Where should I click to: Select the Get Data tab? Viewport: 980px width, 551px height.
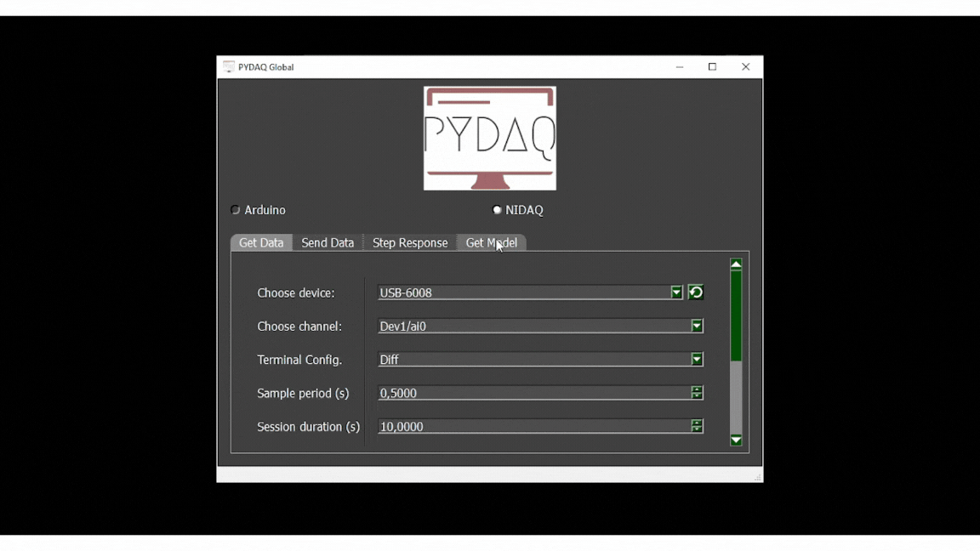[261, 243]
